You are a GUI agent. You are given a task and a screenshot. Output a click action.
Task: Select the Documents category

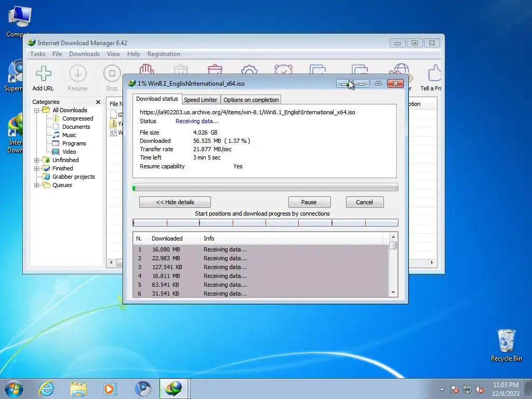click(76, 127)
